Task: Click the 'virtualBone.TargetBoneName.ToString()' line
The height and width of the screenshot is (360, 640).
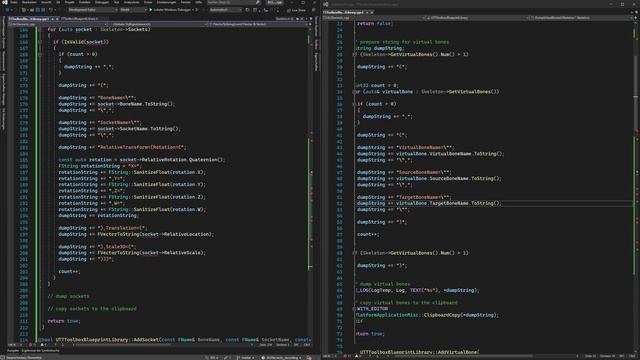Action: coord(429,203)
